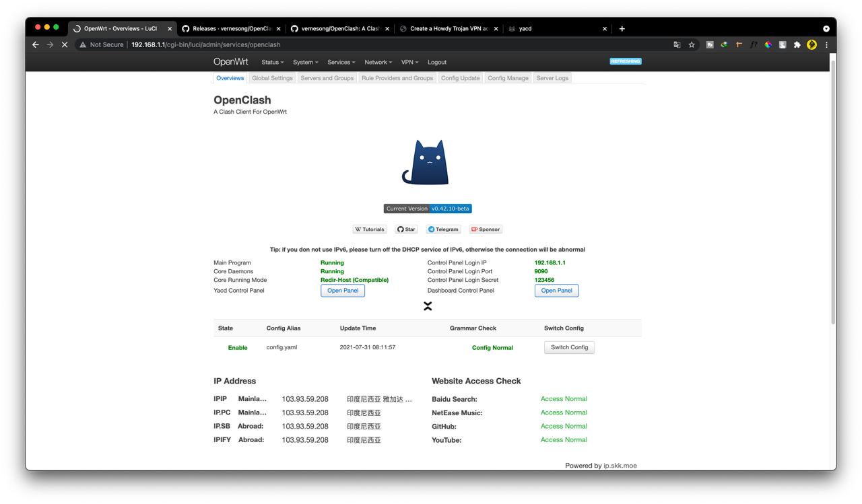Open a new tab with plus button
Viewport: 862px width, 504px height.
[622, 29]
